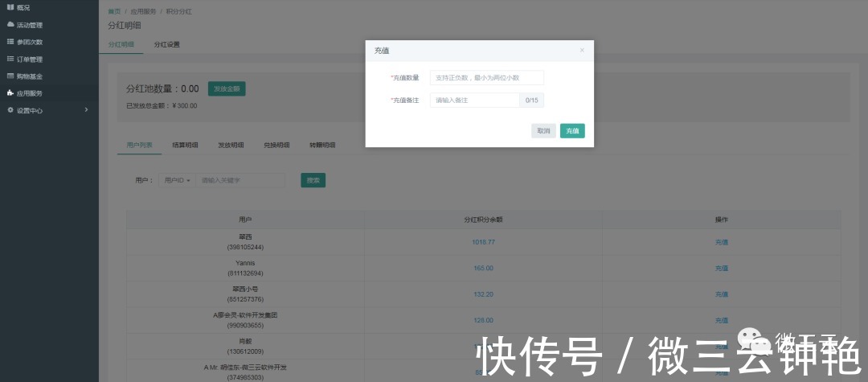The height and width of the screenshot is (382, 868).
Task: Select the 结算明细 sub-tab
Action: click(185, 145)
